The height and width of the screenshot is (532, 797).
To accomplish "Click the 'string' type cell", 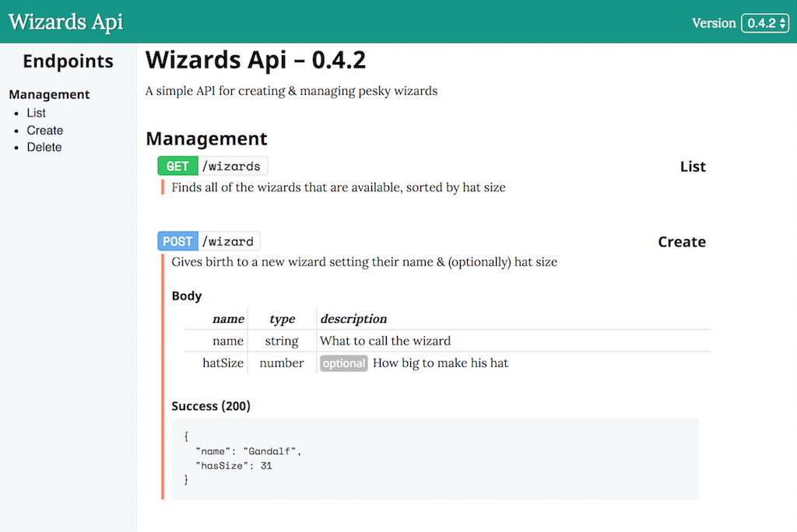I will 282,341.
